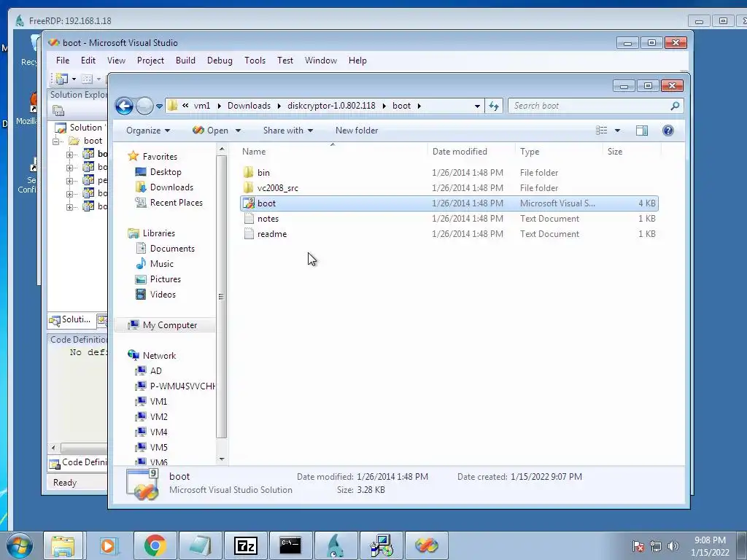
Task: Open Windows Media Player from taskbar
Action: (x=109, y=545)
